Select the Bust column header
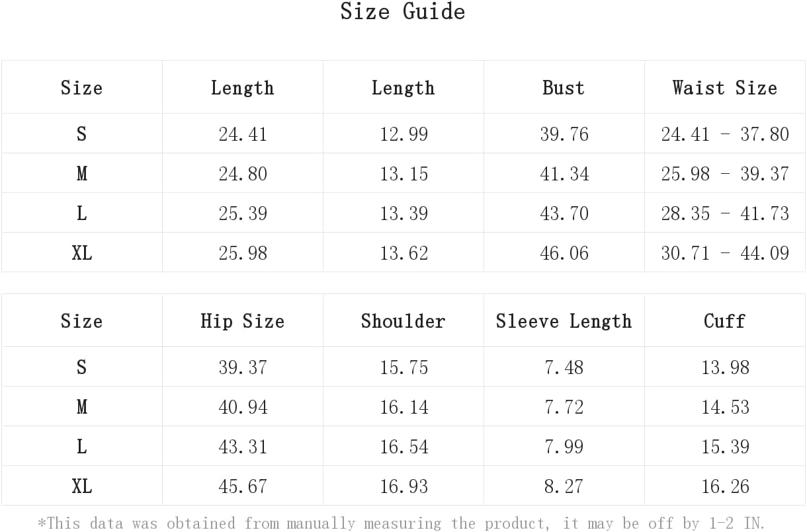This screenshot has height=532, width=807. [x=564, y=88]
